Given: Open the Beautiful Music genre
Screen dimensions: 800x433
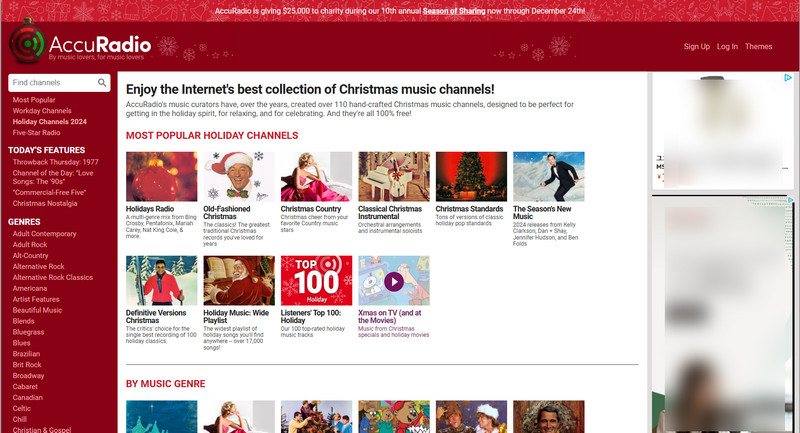Looking at the screenshot, I should pos(37,310).
